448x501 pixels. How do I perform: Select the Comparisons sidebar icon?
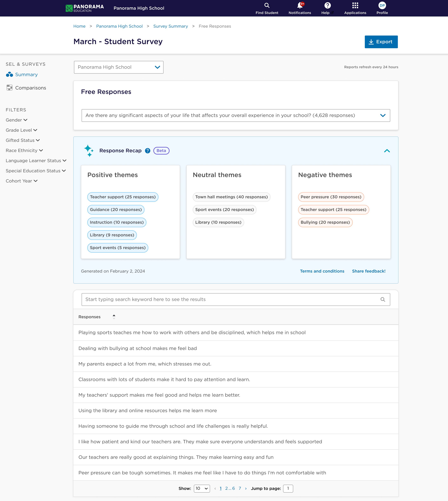point(10,88)
